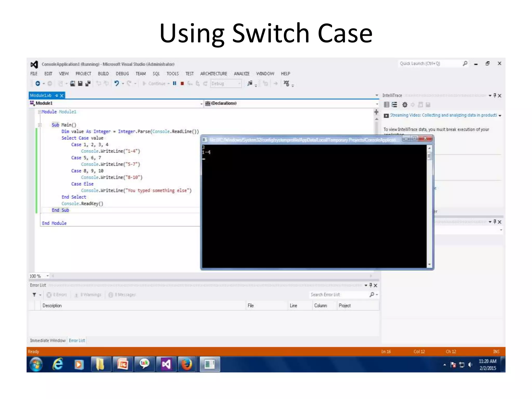
Task: Click the Step Into debug icon
Action: point(190,83)
